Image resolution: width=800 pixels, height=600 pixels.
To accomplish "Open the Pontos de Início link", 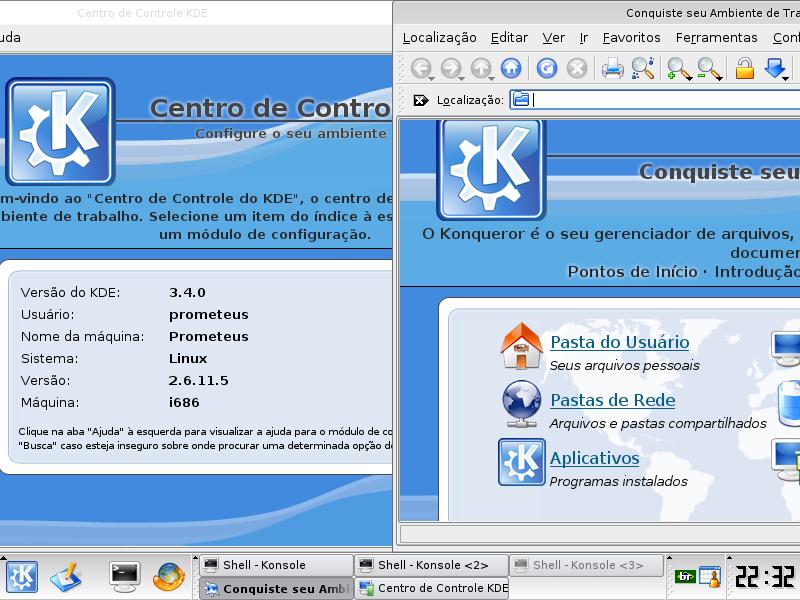I will tap(632, 271).
